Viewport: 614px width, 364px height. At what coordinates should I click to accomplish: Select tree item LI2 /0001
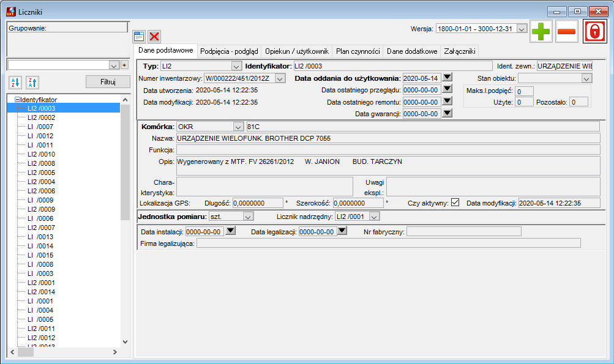41,283
